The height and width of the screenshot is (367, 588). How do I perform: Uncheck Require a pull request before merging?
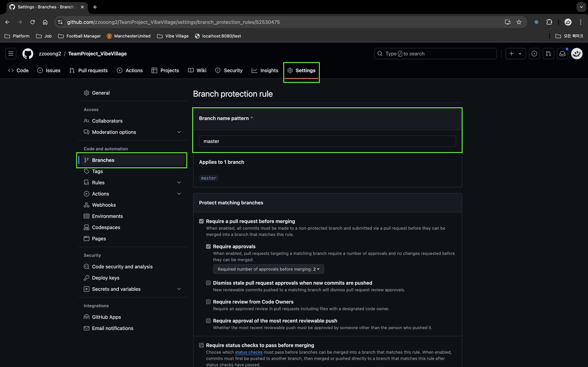[201, 221]
